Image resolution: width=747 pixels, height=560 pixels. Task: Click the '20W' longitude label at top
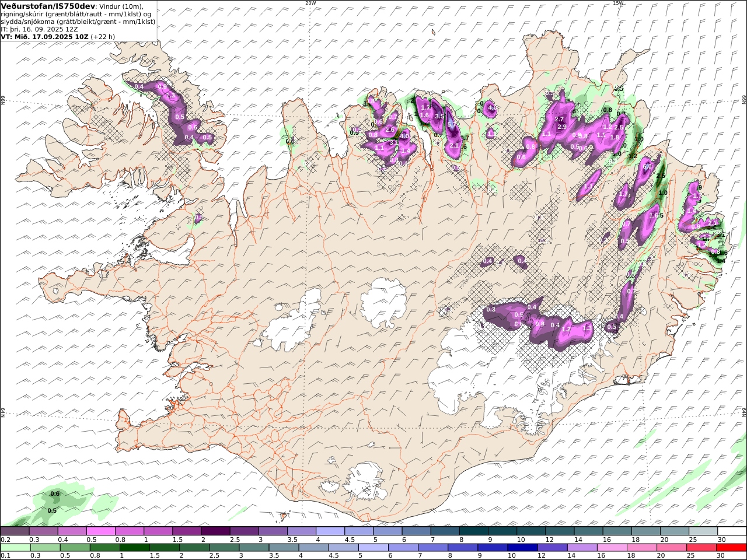pyautogui.click(x=310, y=3)
